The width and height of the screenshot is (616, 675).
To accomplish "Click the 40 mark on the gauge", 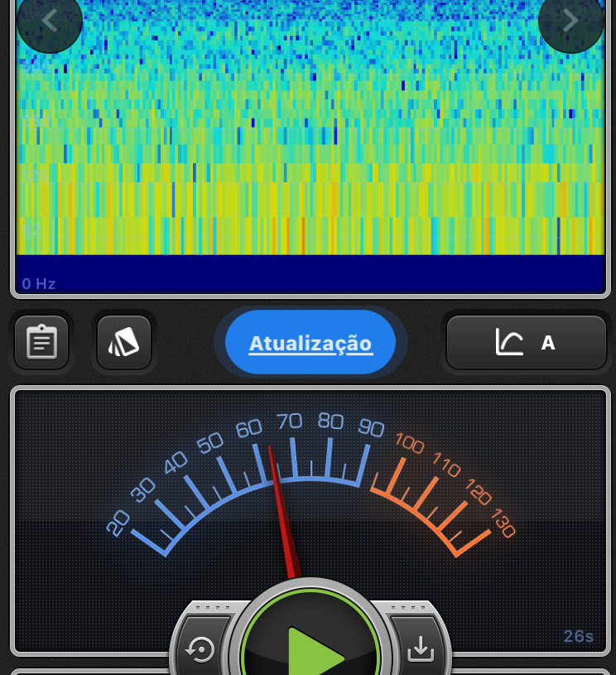I will click(x=175, y=465).
